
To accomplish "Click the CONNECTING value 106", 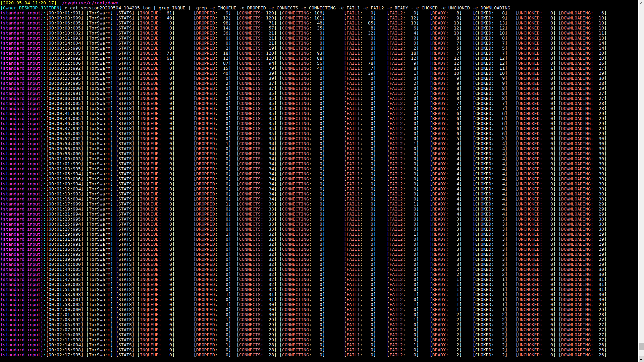I will pyautogui.click(x=318, y=13).
